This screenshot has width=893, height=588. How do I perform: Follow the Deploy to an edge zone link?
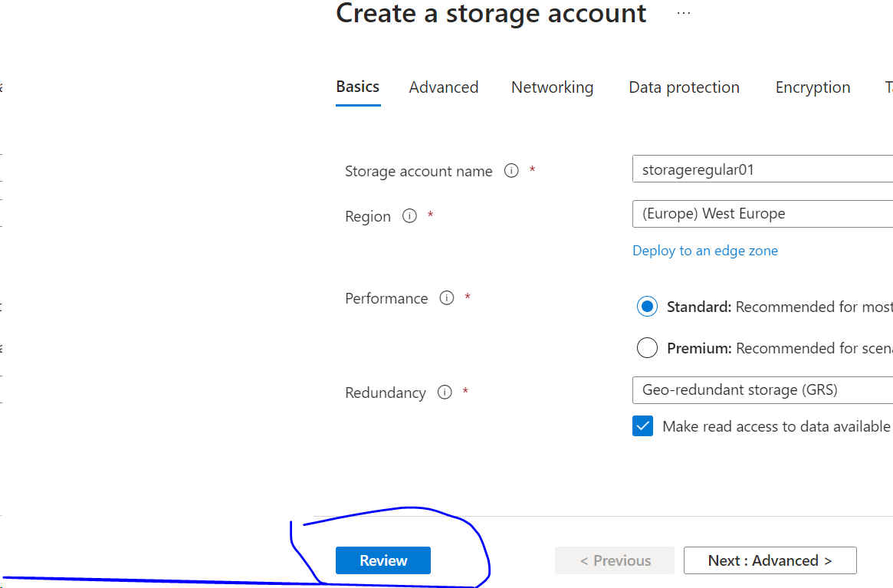(x=704, y=251)
